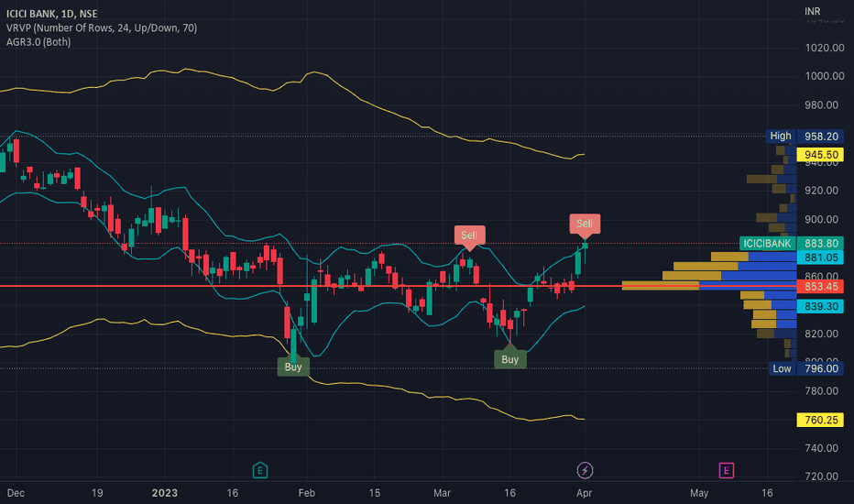Click the yellow 760.25 lower band label

pyautogui.click(x=820, y=420)
